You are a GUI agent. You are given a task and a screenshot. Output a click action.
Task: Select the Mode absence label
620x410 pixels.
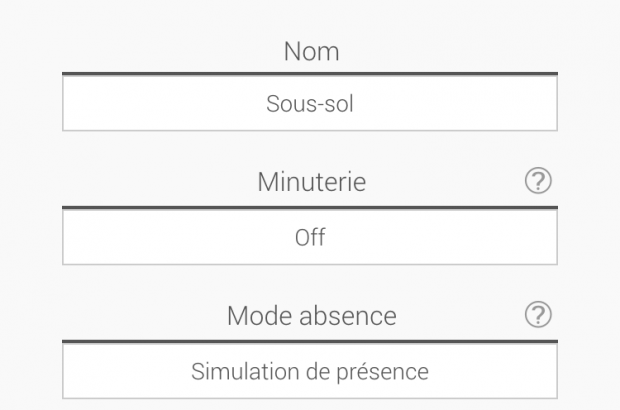pyautogui.click(x=311, y=316)
